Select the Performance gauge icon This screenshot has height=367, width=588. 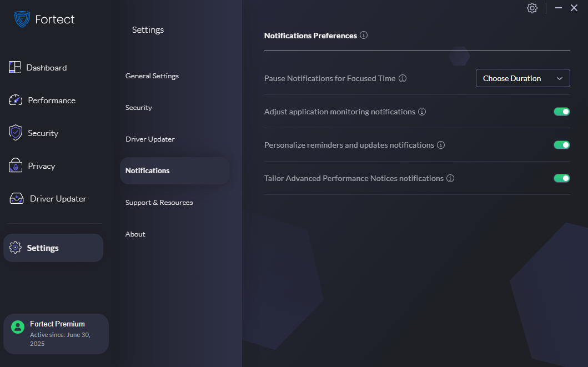click(14, 100)
